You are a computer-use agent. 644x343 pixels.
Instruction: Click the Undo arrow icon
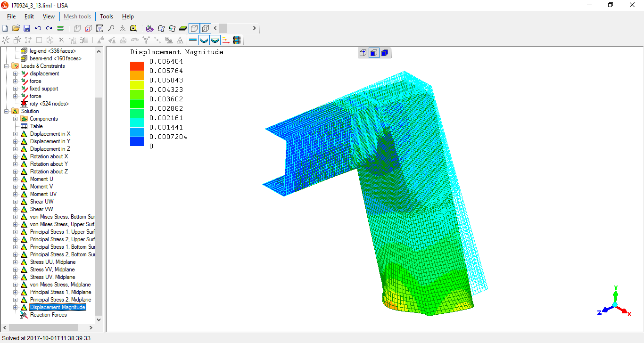click(x=38, y=28)
